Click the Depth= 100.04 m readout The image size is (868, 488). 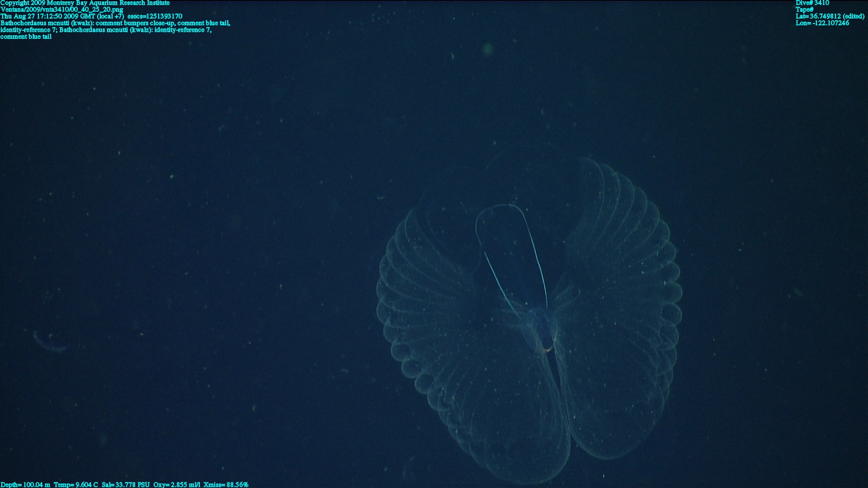[25, 484]
